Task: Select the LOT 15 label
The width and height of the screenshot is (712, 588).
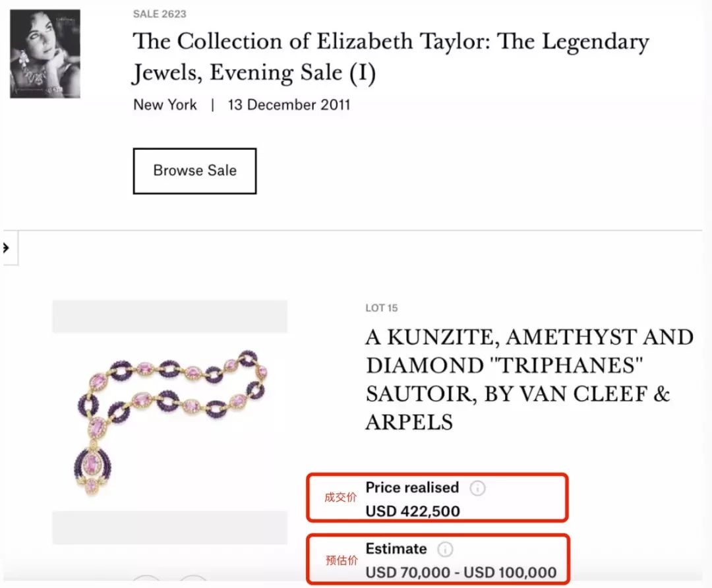Action: [382, 308]
